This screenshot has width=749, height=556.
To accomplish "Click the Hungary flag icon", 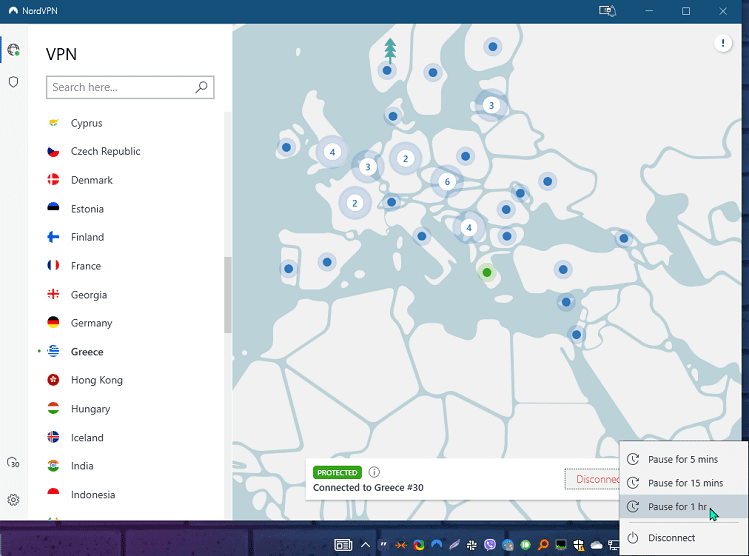I will [53, 408].
